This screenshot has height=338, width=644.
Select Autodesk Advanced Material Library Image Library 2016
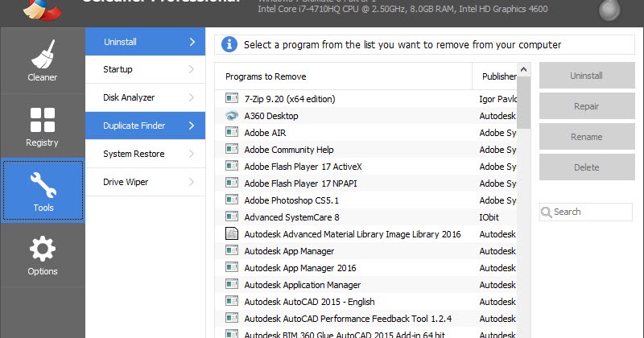pyautogui.click(x=365, y=234)
